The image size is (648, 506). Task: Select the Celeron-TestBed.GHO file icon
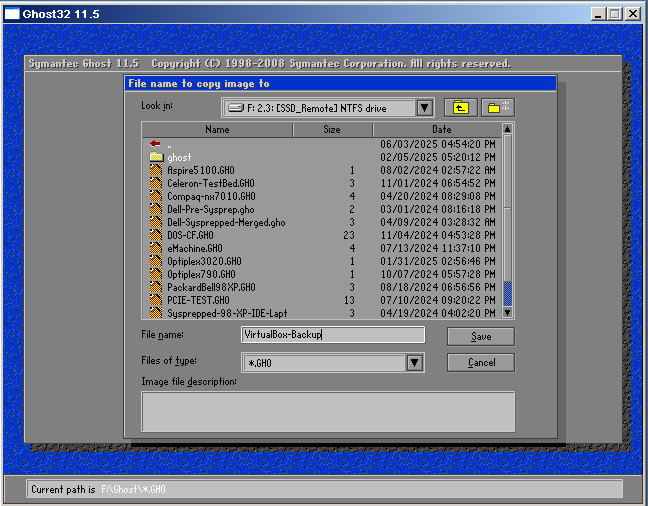156,183
